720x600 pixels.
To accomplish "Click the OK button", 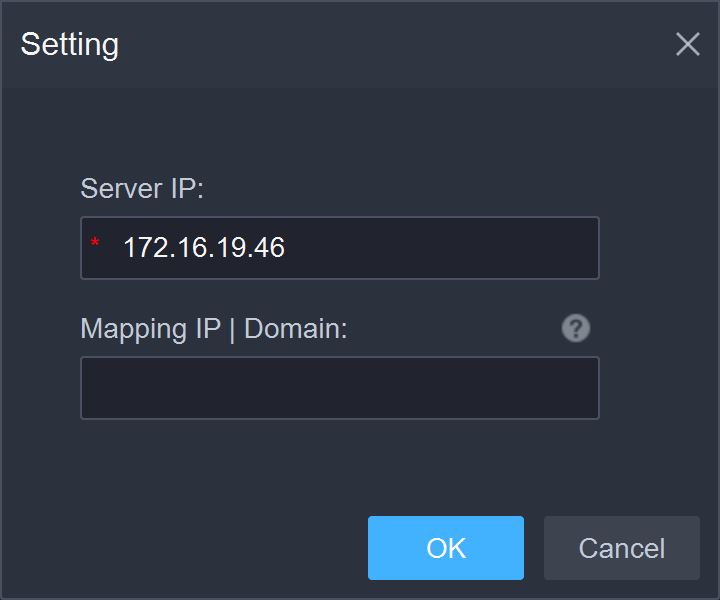I will pos(446,548).
